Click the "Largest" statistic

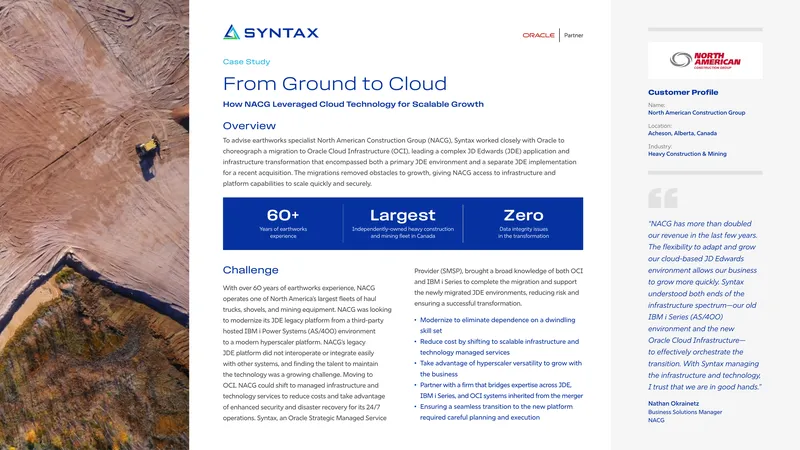(x=403, y=215)
